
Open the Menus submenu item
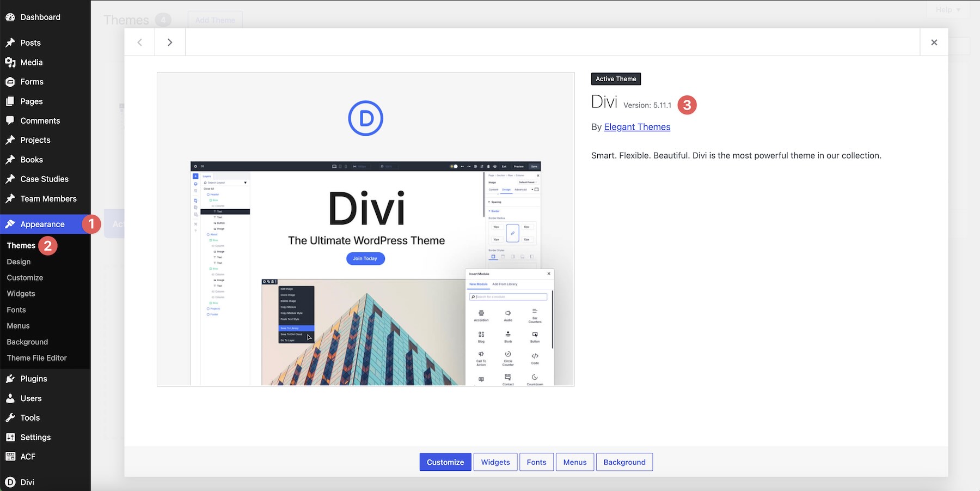(x=18, y=325)
